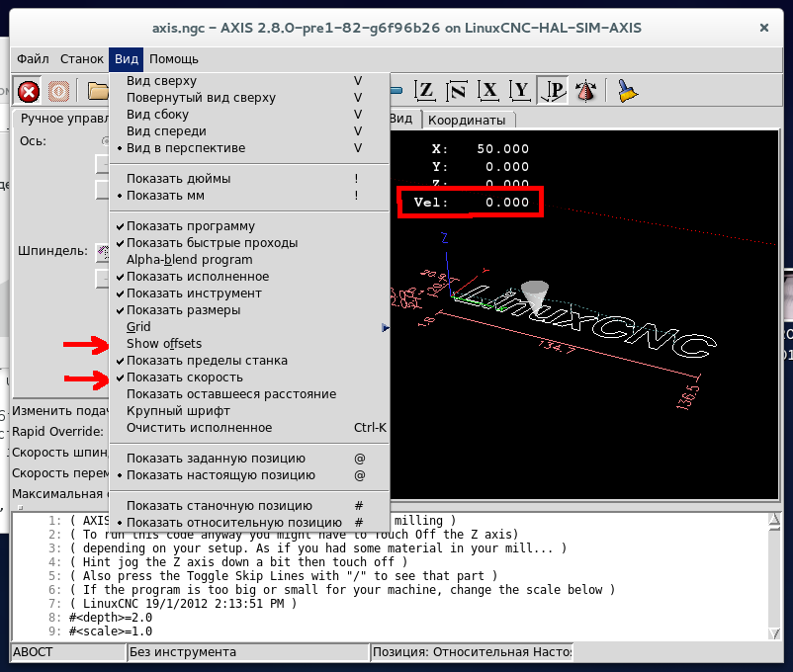Choose Вид спереди menu entry
This screenshot has width=793, height=672.
point(250,131)
